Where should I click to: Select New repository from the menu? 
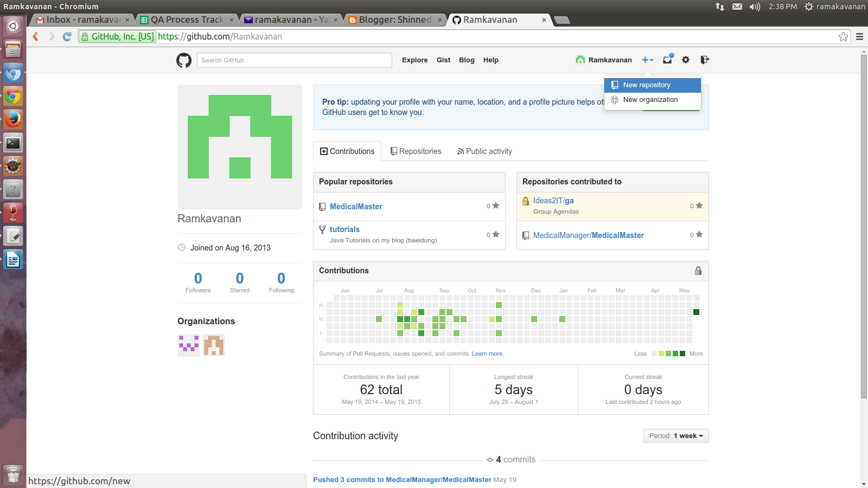(x=647, y=85)
